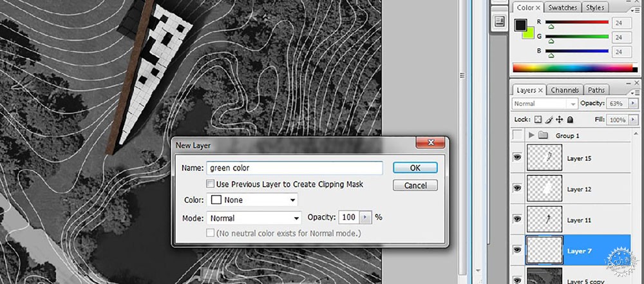Screen dimensions: 644x284
Task: Show Group 1 using its empty visibility box
Action: click(518, 135)
